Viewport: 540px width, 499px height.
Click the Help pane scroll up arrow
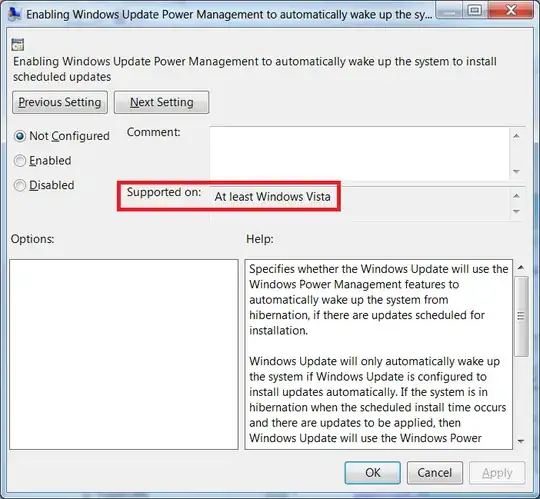521,268
